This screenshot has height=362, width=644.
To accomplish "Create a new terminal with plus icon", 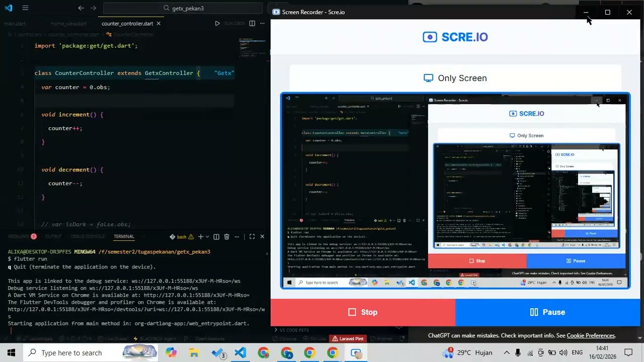I will (x=200, y=237).
